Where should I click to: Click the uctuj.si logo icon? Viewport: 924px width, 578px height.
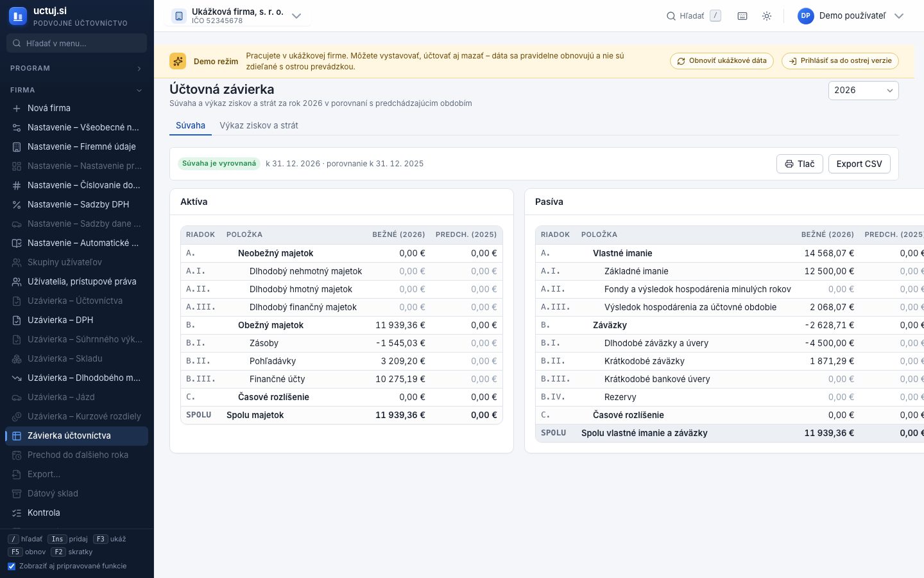[x=17, y=16]
